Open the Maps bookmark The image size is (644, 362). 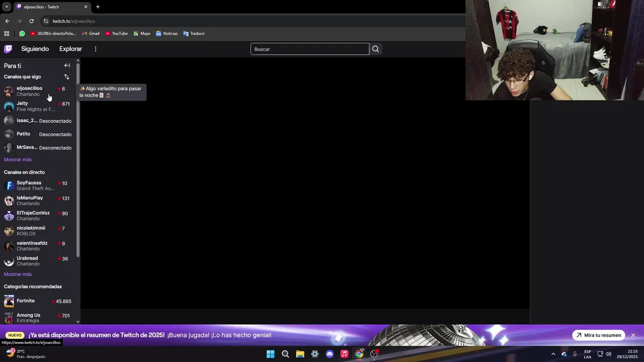coord(141,34)
